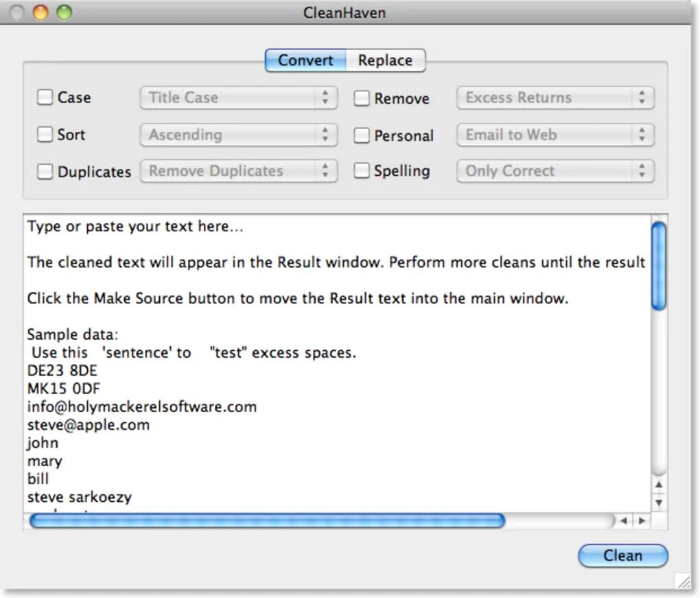
Task: Enable the Sort checkbox
Action: pyautogui.click(x=45, y=134)
